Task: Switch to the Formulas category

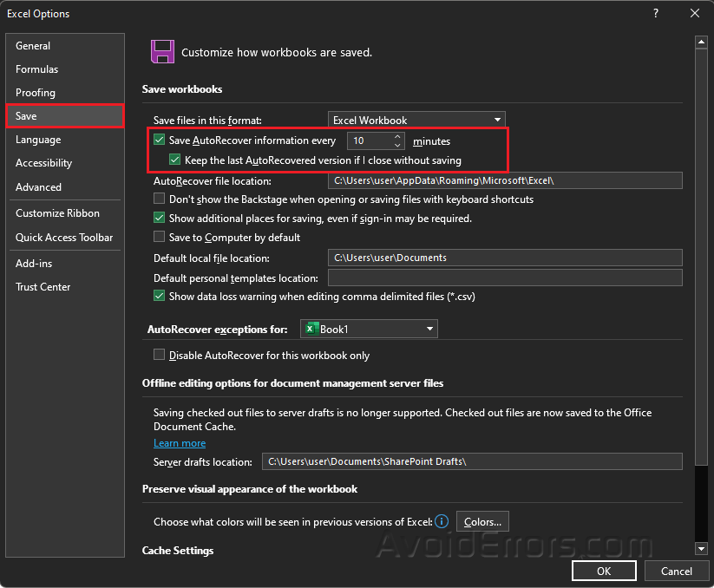Action: coord(37,69)
